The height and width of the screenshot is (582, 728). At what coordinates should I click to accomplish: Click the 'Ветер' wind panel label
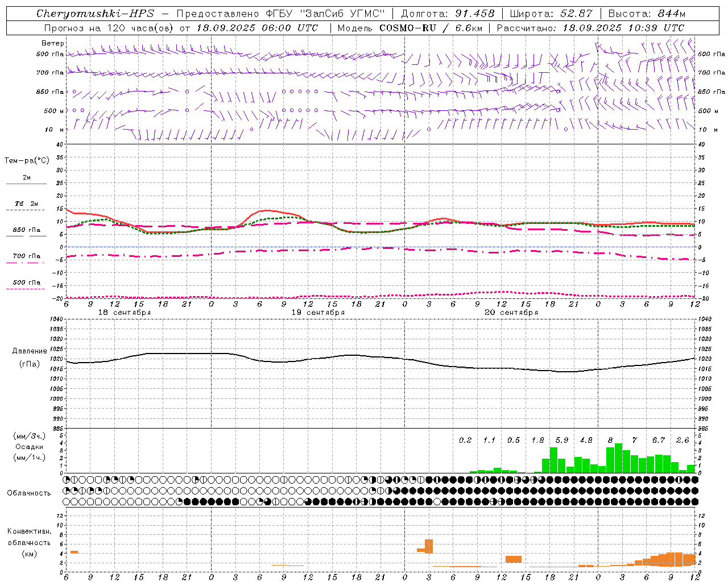point(53,43)
